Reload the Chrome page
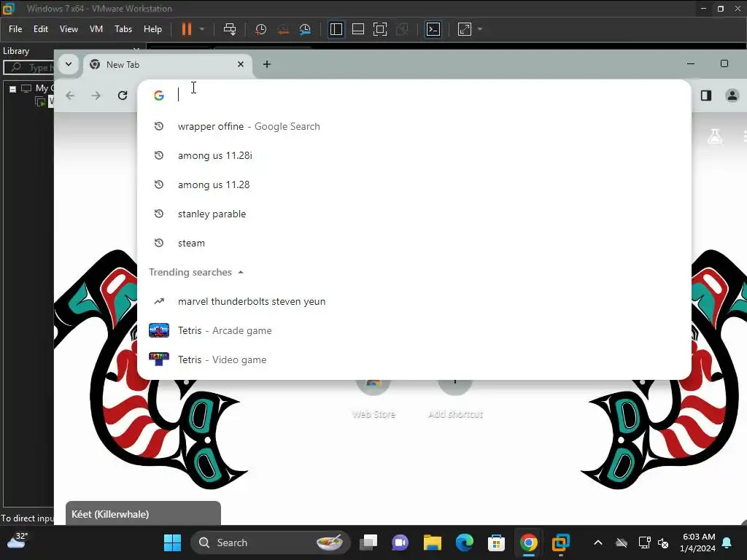The image size is (747, 560). pyautogui.click(x=123, y=96)
